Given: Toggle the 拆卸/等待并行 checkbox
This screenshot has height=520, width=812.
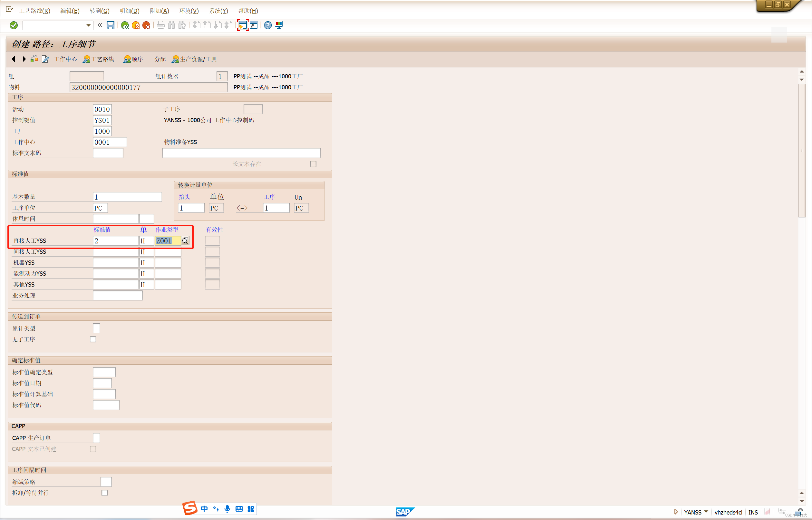Looking at the screenshot, I should (105, 493).
